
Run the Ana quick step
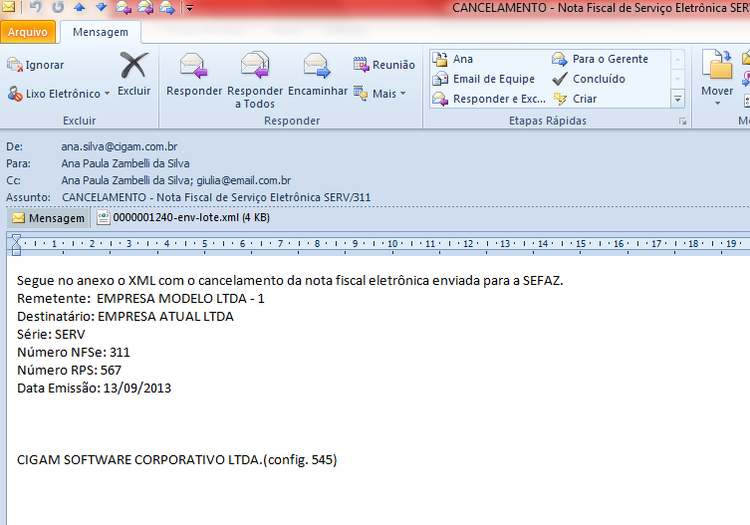point(452,59)
